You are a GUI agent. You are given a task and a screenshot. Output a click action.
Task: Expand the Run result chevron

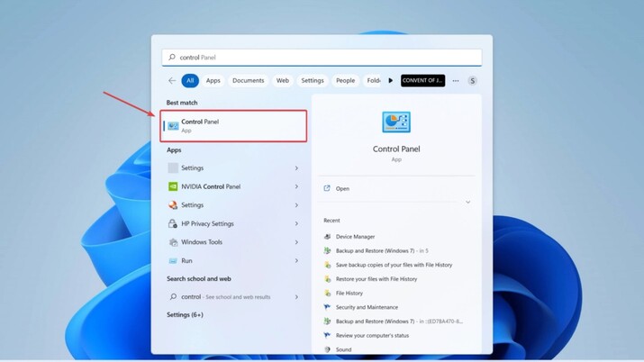[x=296, y=260]
